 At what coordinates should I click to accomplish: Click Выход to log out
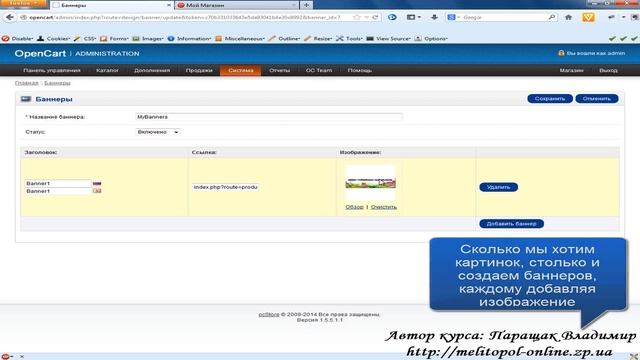(608, 70)
